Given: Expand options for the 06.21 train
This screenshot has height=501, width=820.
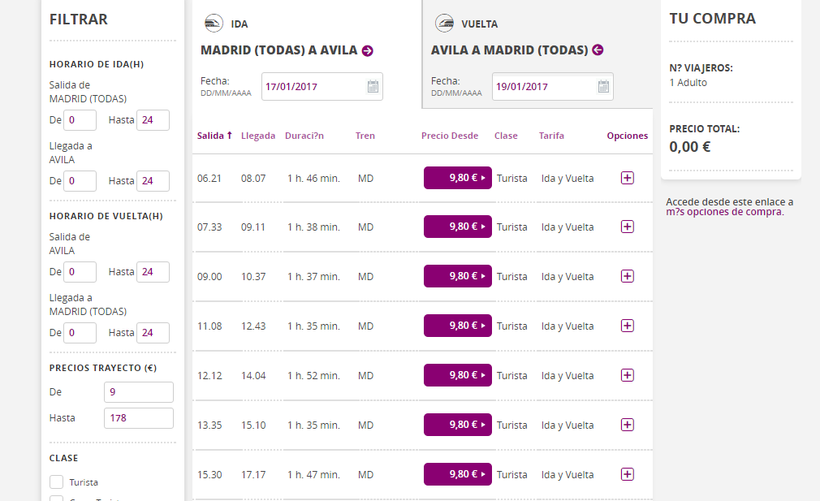Looking at the screenshot, I should point(627,178).
